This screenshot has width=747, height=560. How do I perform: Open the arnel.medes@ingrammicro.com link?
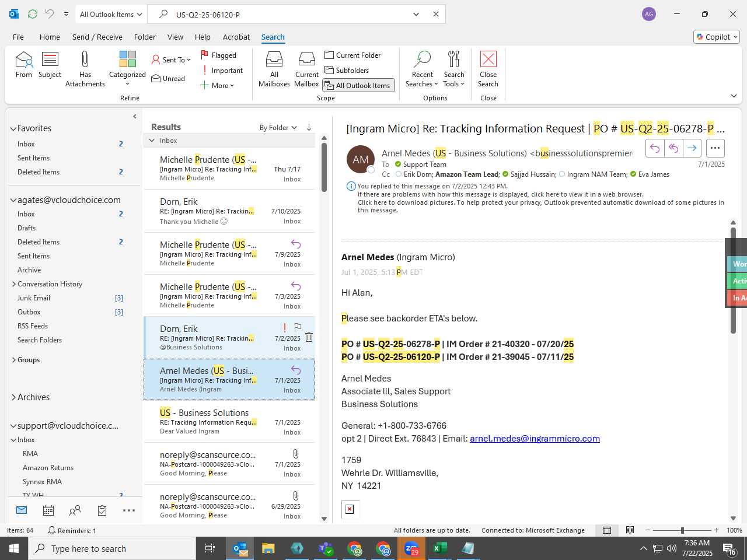pyautogui.click(x=535, y=439)
